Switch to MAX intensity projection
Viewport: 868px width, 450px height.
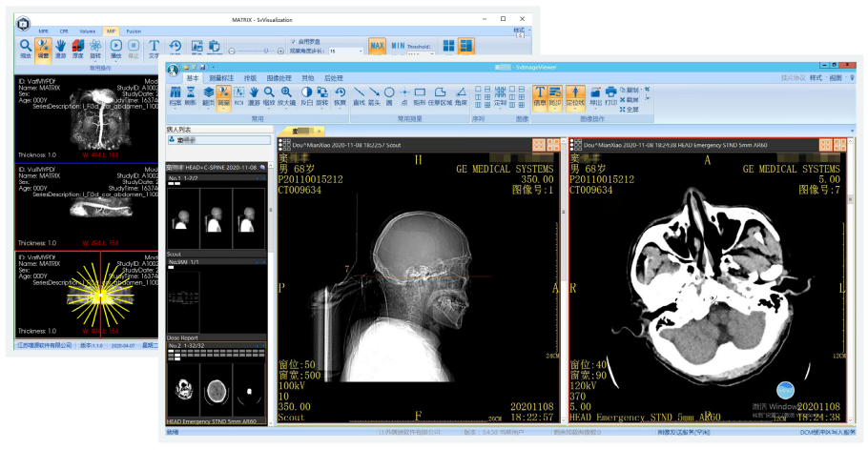[378, 46]
